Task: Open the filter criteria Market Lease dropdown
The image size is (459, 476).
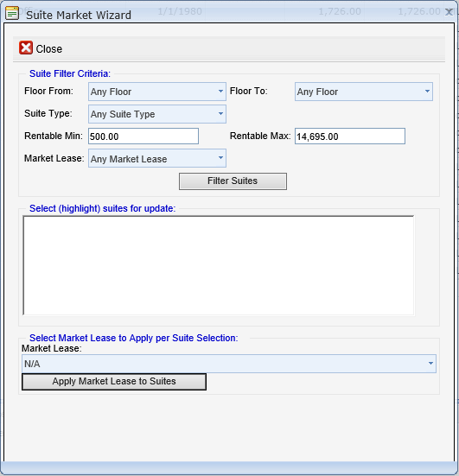Action: (x=157, y=158)
